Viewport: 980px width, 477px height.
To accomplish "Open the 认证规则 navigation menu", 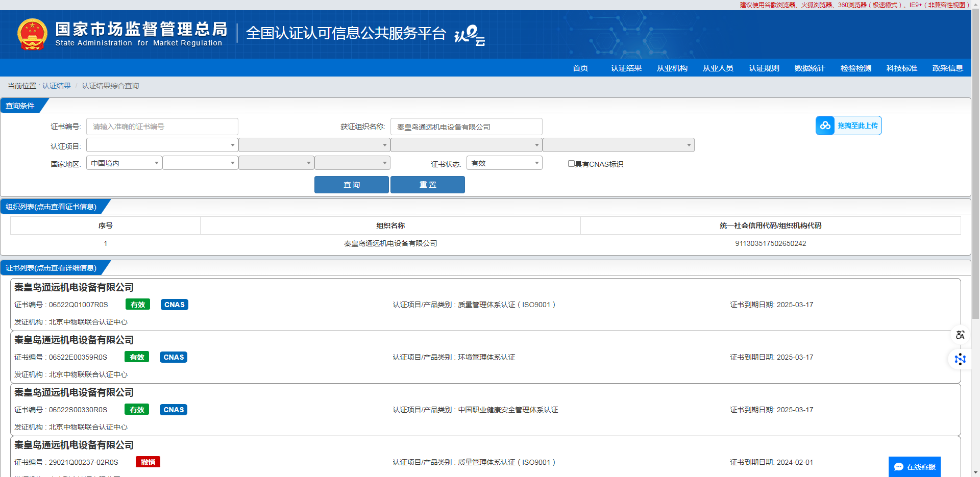I will 764,68.
